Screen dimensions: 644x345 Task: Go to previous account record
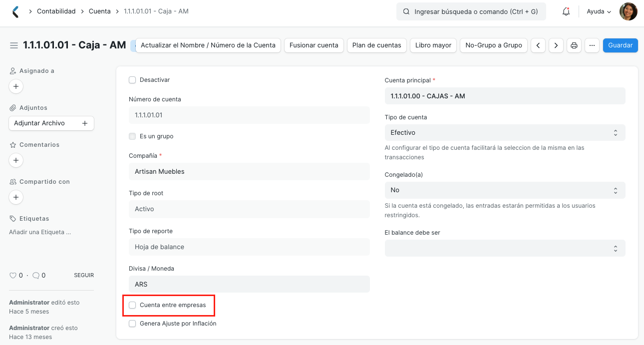[538, 45]
